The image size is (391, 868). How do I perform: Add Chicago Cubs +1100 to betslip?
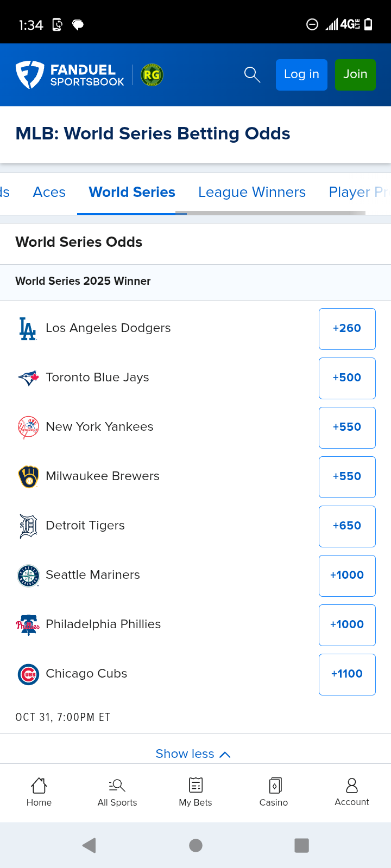(347, 674)
